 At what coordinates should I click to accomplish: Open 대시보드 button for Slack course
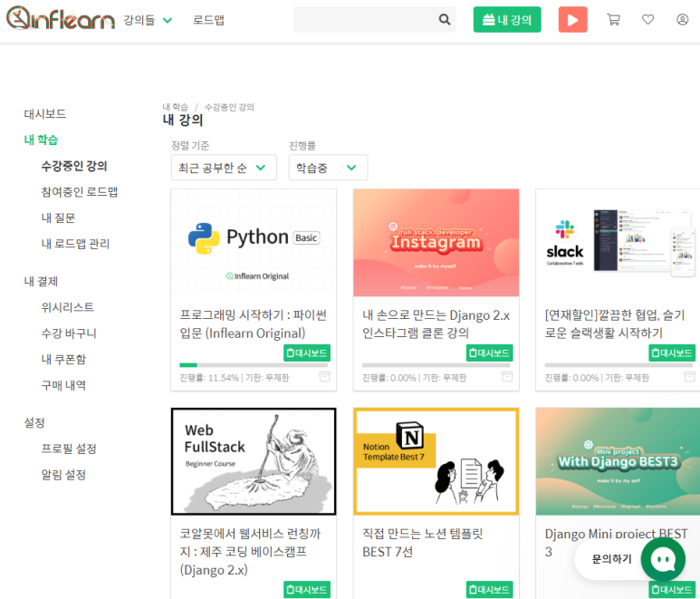tap(672, 353)
